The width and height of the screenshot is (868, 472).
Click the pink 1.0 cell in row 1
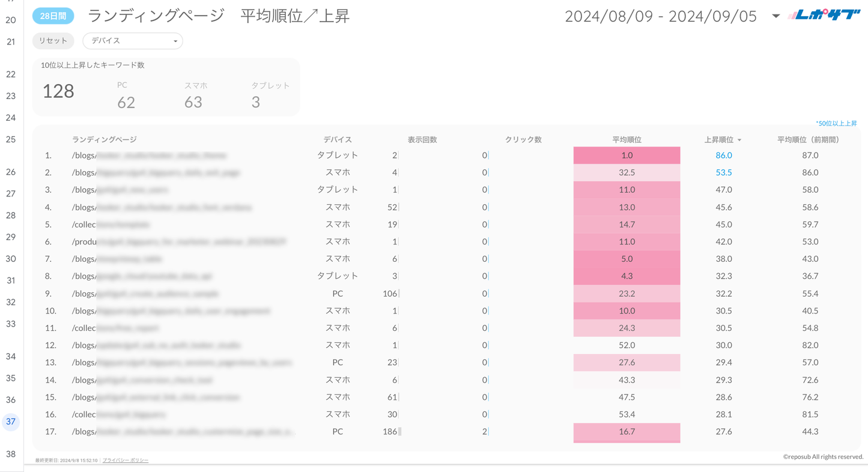point(627,156)
